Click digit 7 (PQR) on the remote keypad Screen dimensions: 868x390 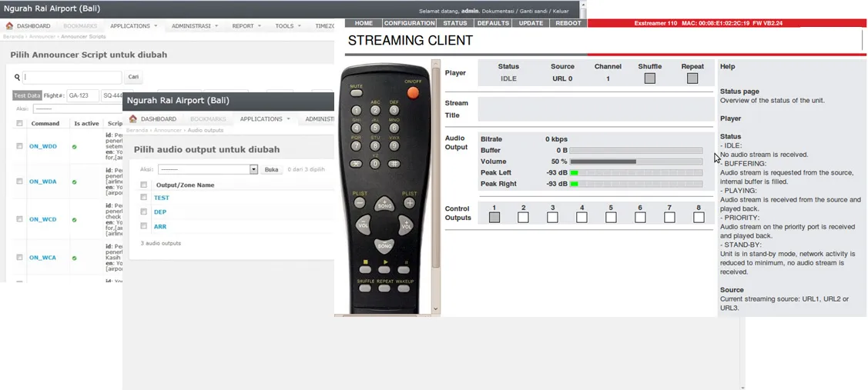click(356, 146)
